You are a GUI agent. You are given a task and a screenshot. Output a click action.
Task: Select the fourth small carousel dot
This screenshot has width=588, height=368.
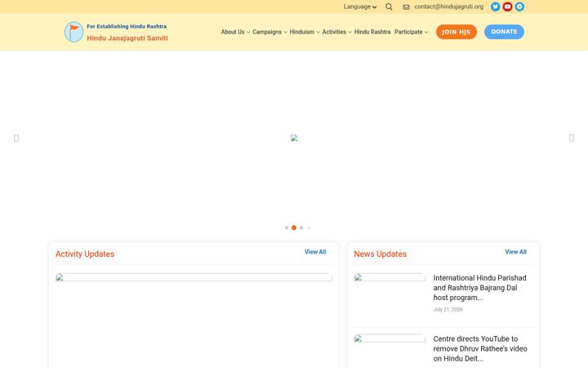309,227
